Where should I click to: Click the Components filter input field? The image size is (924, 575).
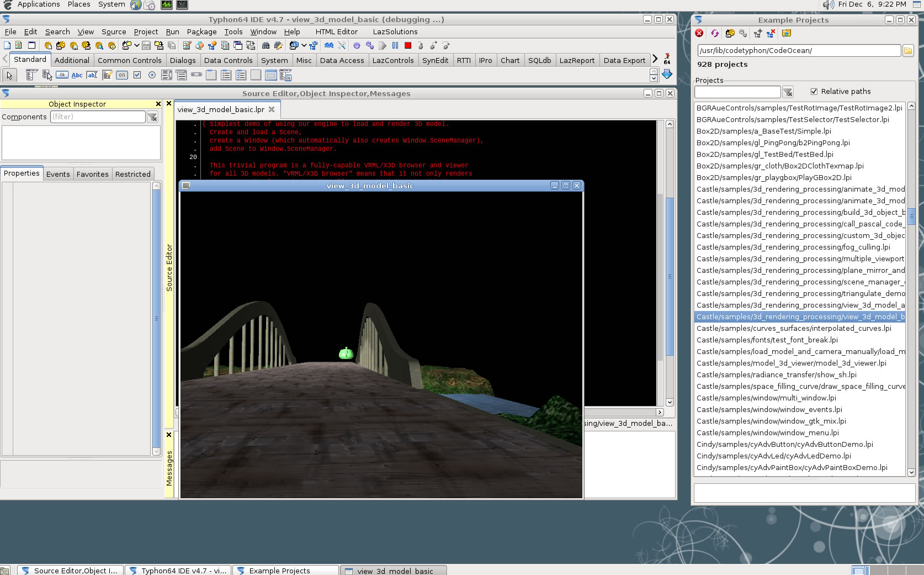coord(98,117)
